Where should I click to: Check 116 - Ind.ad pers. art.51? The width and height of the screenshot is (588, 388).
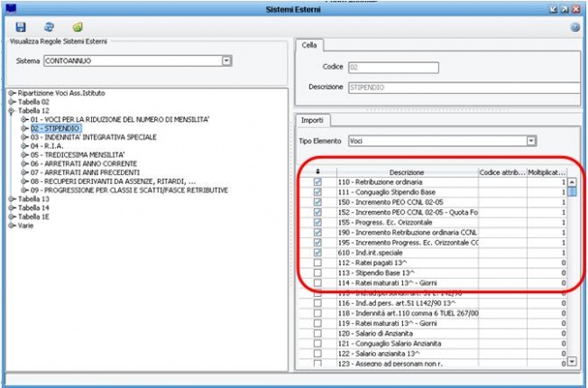[317, 303]
